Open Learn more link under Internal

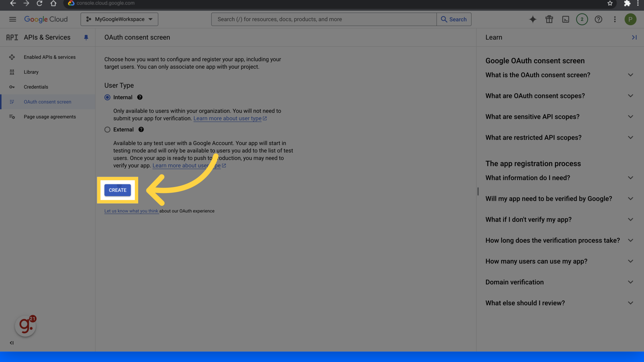230,119
